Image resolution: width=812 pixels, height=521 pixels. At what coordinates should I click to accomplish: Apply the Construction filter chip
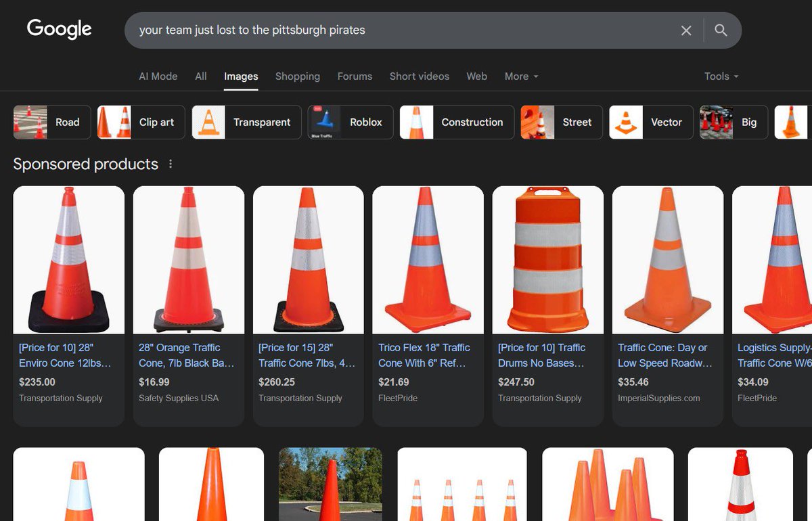[457, 122]
